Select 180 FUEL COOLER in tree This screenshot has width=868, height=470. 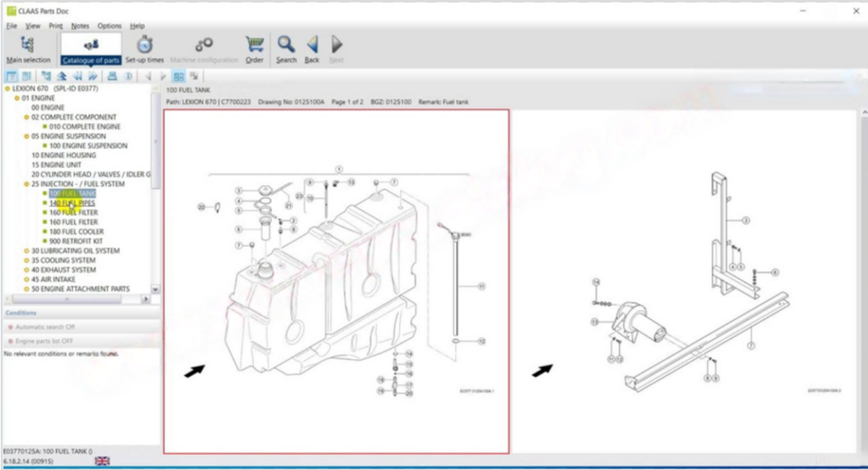75,231
